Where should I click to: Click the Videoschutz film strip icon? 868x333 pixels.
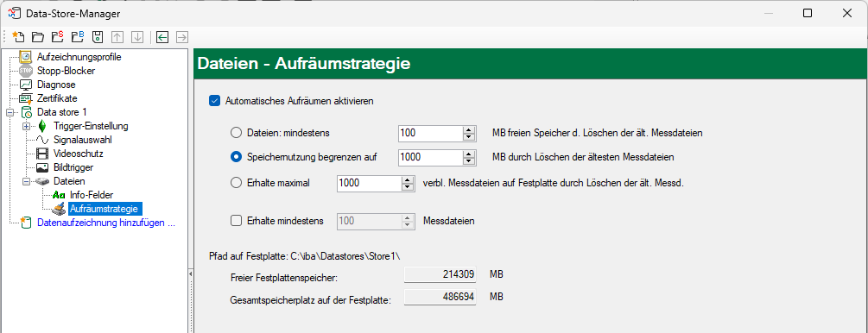coord(42,154)
